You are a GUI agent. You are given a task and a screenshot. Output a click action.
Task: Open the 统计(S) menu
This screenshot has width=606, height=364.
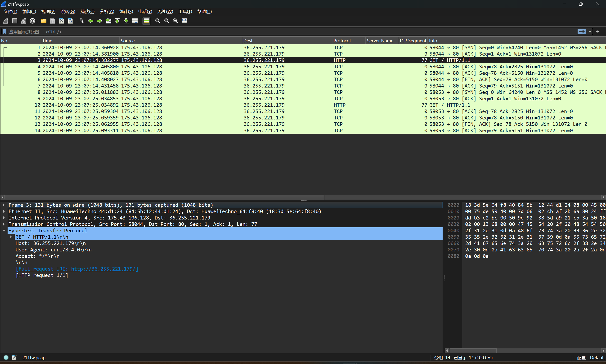click(126, 12)
